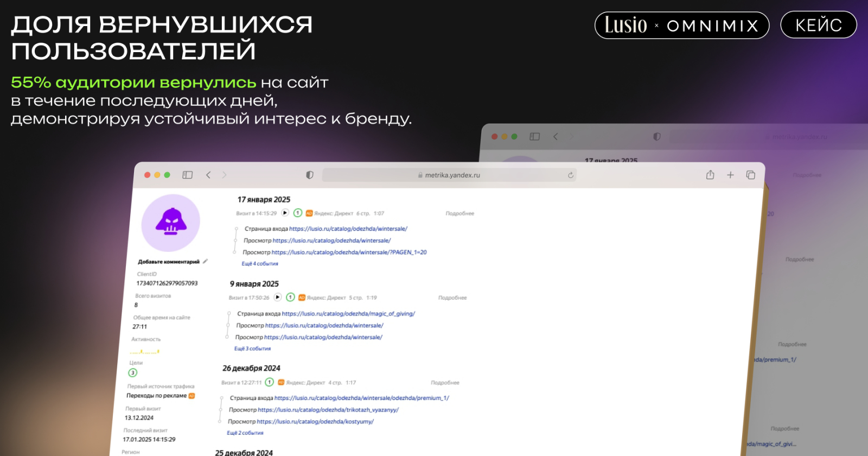Play the session recording for the 14:15:29 visit
Viewport: 868px width, 456px height.
285,213
